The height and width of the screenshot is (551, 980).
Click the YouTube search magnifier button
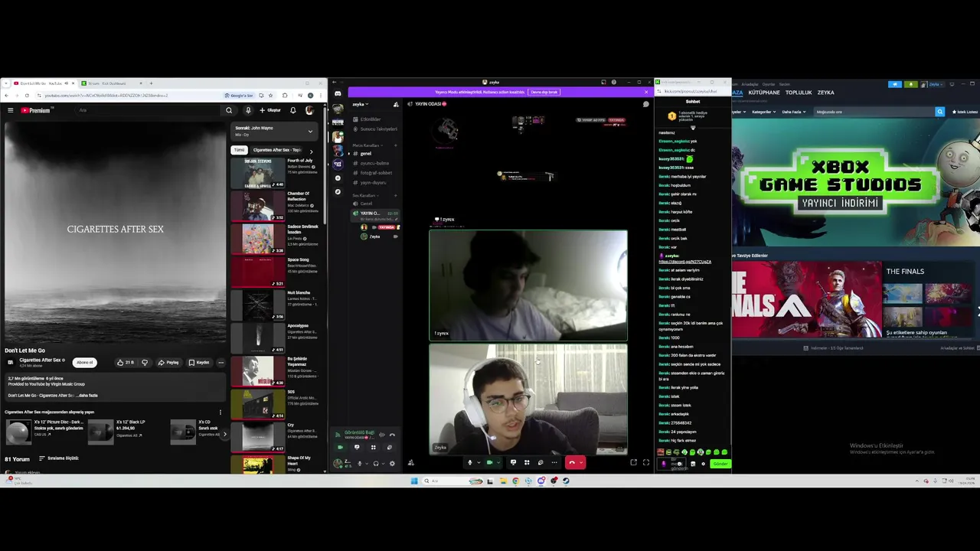[229, 110]
